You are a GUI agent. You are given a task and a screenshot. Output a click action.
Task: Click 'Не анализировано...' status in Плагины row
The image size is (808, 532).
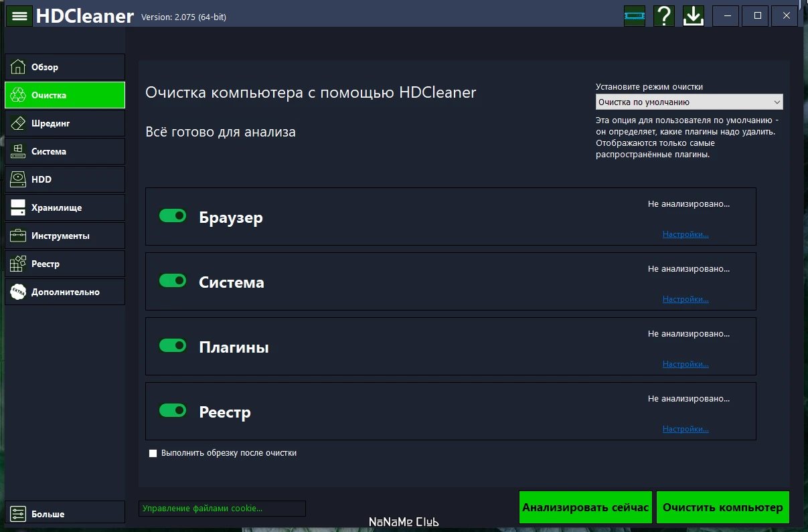tap(689, 334)
